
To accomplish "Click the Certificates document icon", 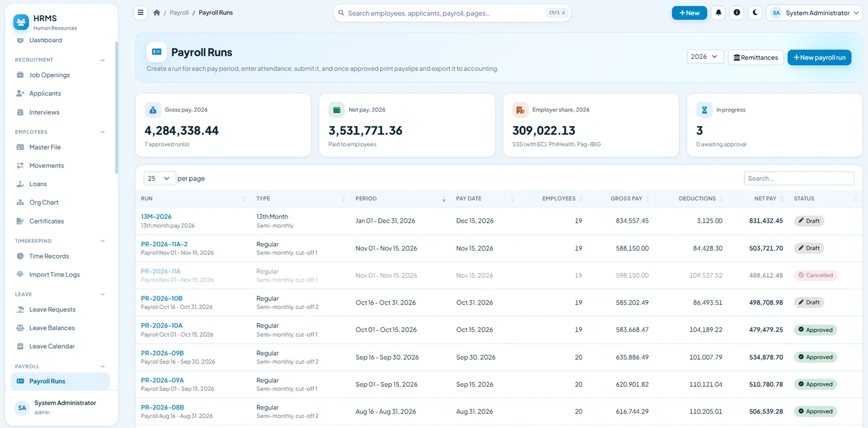I will 20,221.
